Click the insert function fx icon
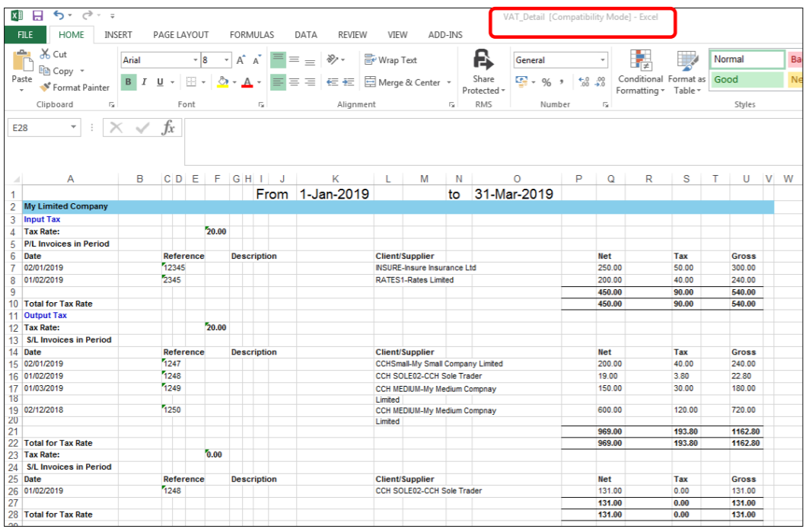The image size is (809, 532). click(168, 127)
